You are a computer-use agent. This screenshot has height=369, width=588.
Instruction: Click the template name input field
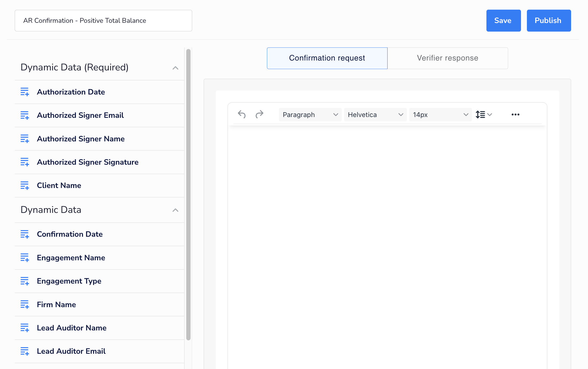click(103, 21)
